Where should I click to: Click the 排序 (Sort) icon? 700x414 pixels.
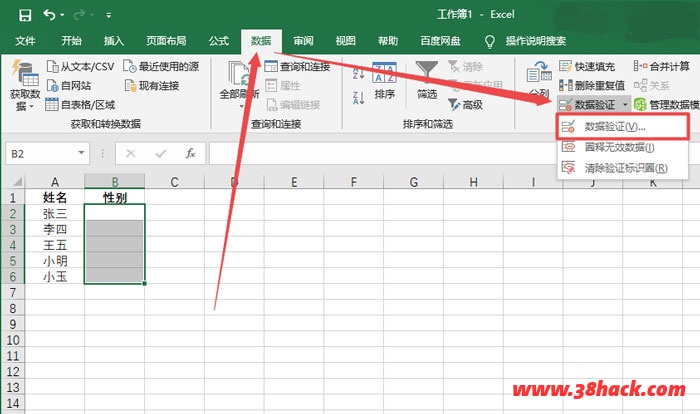point(384,80)
